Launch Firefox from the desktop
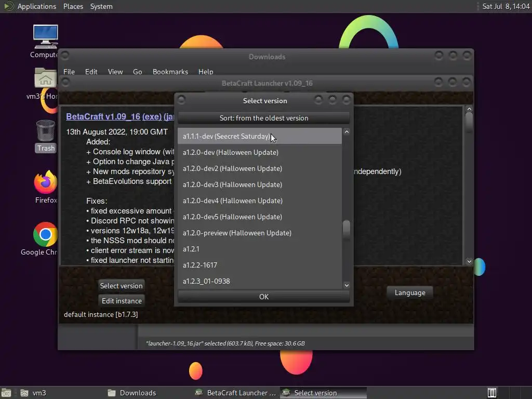 [46, 187]
